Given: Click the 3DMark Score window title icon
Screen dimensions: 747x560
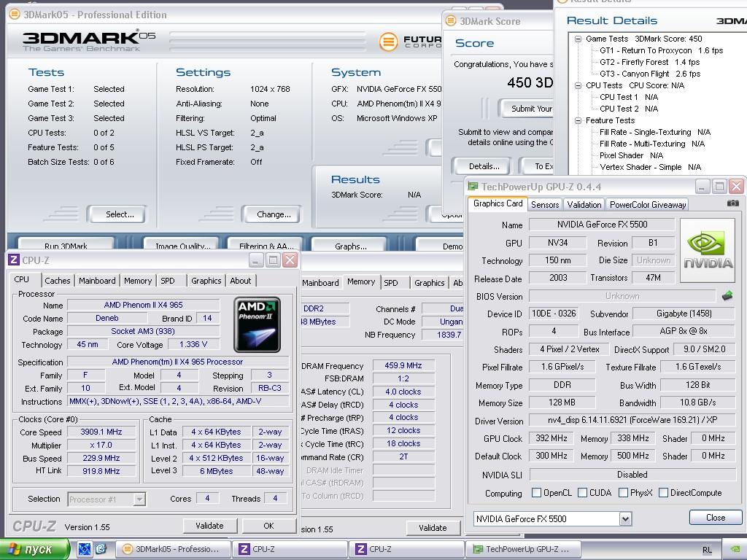Looking at the screenshot, I should [x=451, y=21].
